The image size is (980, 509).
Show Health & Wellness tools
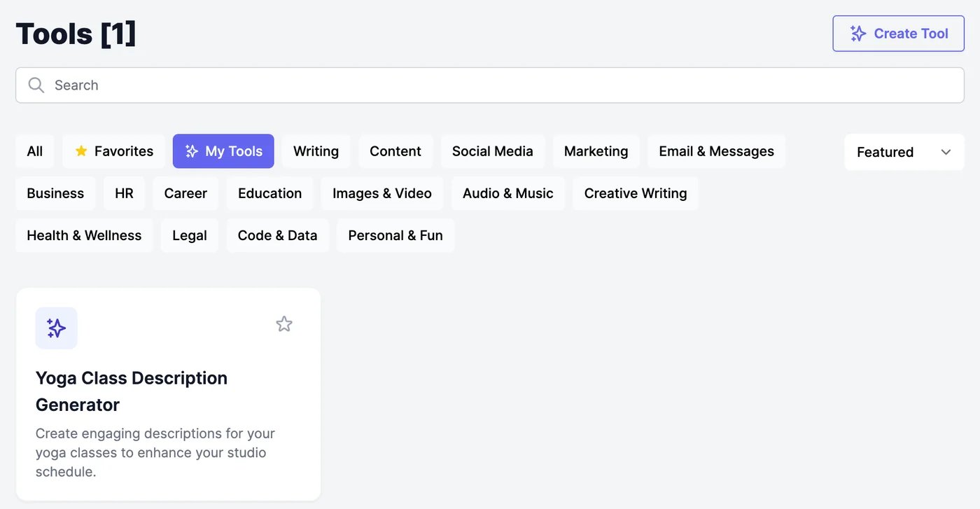84,235
